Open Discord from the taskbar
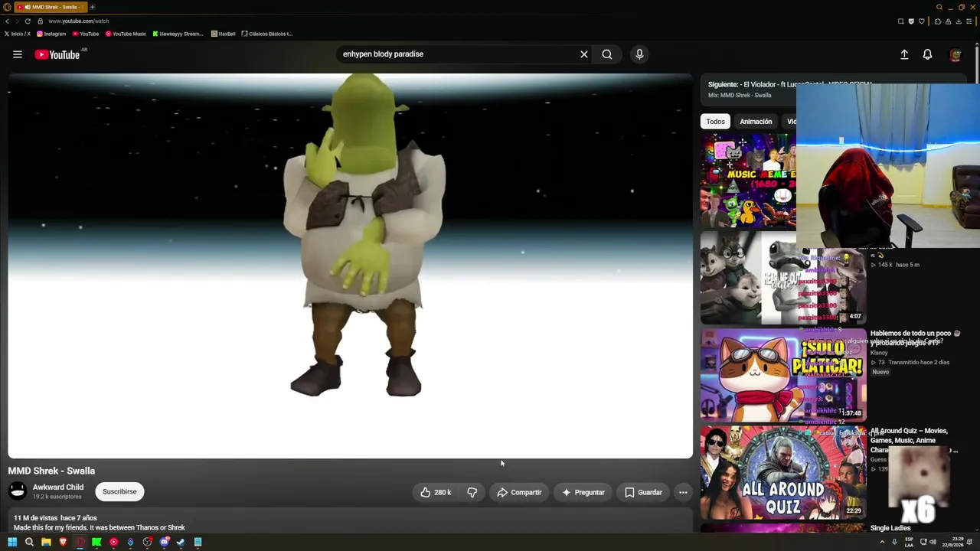Screen dimensions: 980x551 point(164,543)
